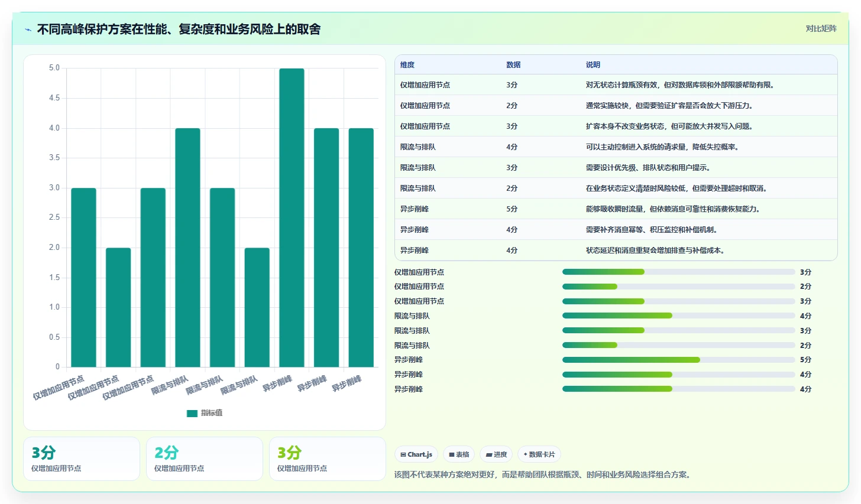Click the 限流与排队 2分 progress bar
Image resolution: width=861 pixels, height=504 pixels.
click(x=678, y=345)
